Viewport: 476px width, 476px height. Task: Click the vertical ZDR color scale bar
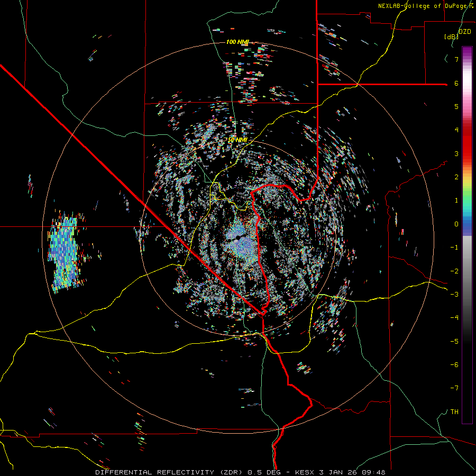click(467, 235)
